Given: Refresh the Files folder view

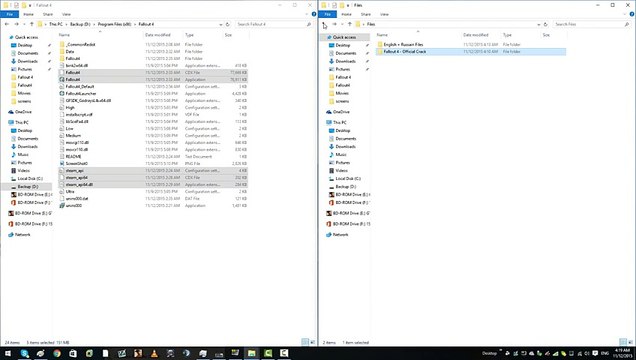Looking at the screenshot, I should [546, 24].
